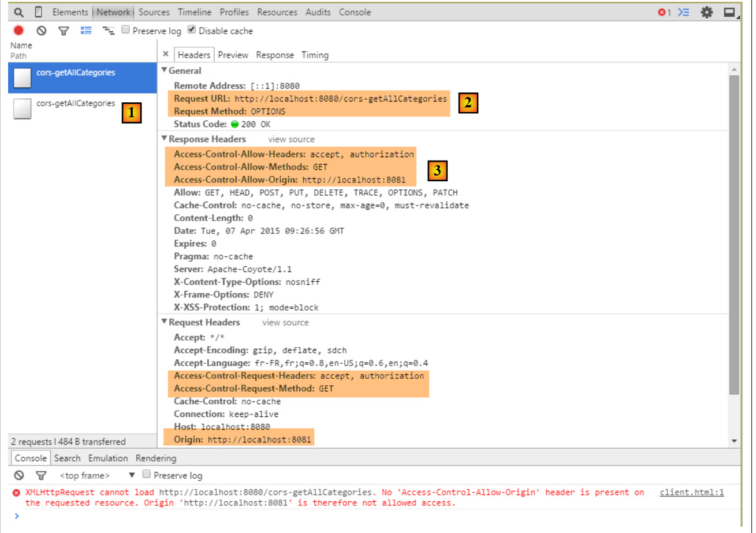Change the DevTools dock side icon
Viewport: 756px width, 533px height.
click(730, 12)
